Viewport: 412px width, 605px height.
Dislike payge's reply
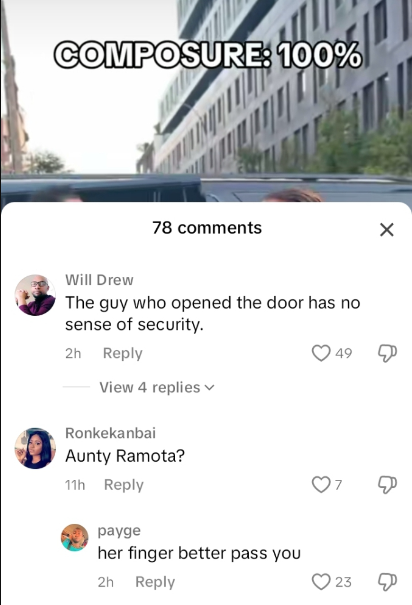387,582
